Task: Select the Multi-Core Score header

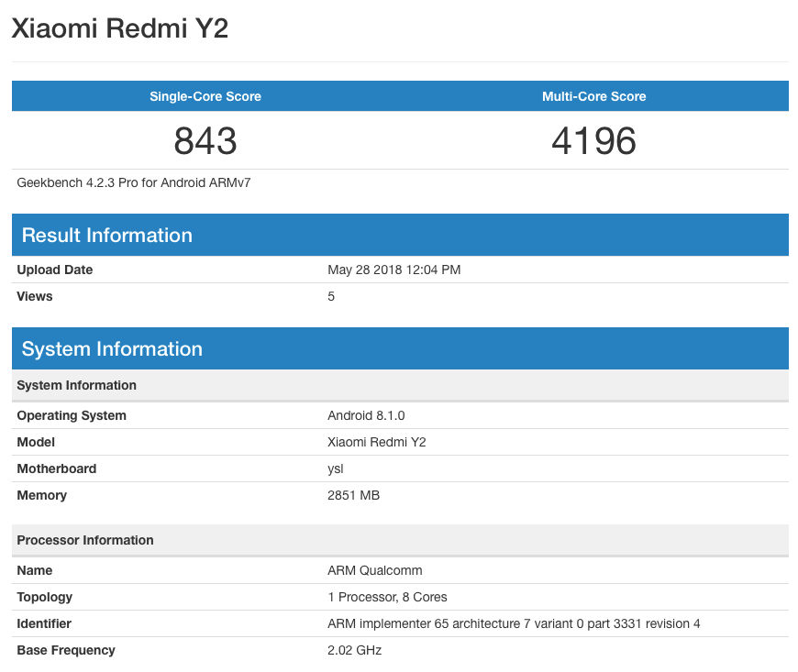Action: [x=594, y=96]
